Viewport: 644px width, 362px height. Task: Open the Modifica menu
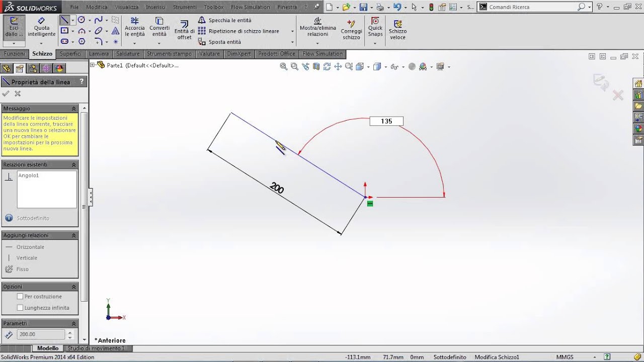97,7
